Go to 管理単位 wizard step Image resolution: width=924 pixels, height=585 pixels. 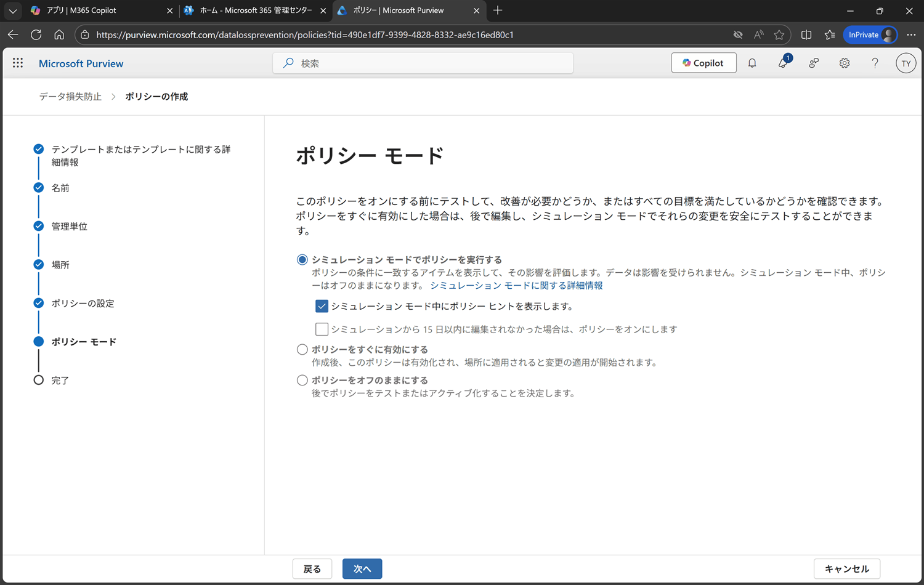click(69, 227)
